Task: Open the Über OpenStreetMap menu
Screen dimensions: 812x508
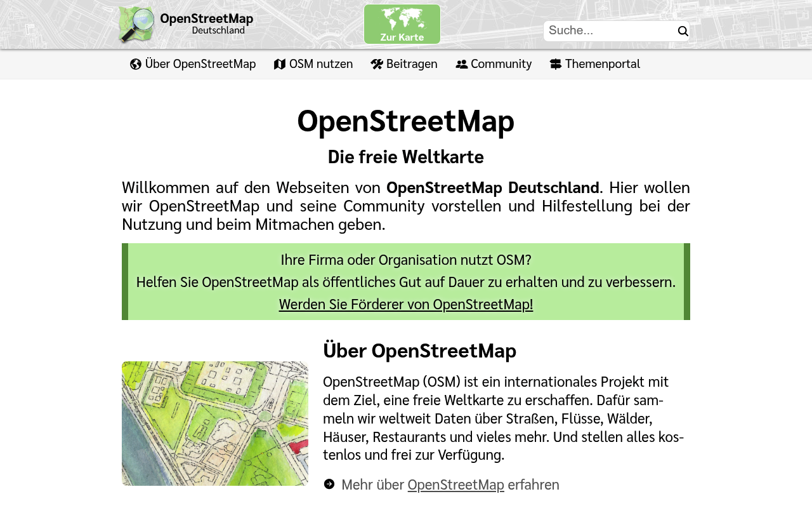Action: tap(193, 64)
